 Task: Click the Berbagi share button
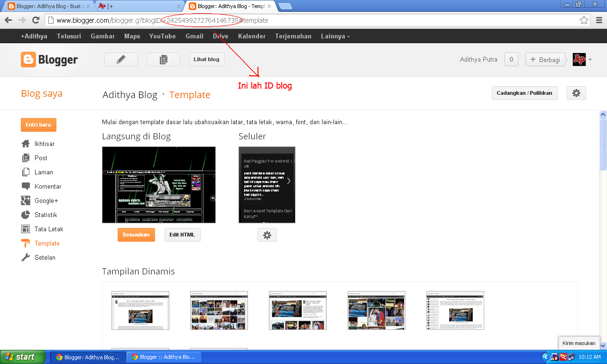point(545,60)
